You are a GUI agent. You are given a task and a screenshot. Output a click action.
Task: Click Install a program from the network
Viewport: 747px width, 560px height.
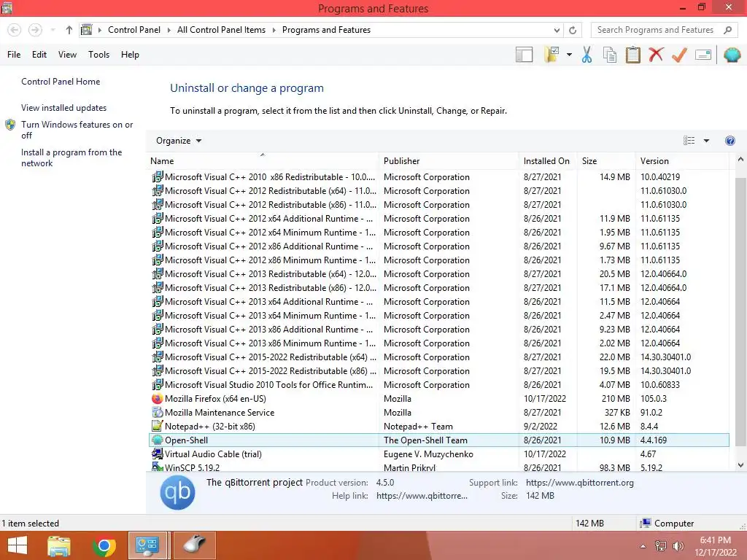[71, 157]
